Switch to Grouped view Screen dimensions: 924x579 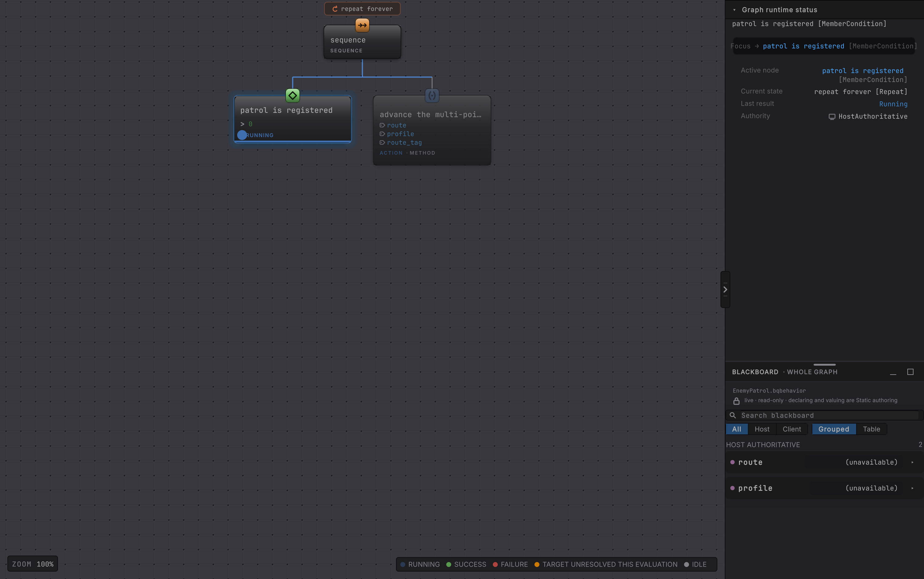pos(833,429)
